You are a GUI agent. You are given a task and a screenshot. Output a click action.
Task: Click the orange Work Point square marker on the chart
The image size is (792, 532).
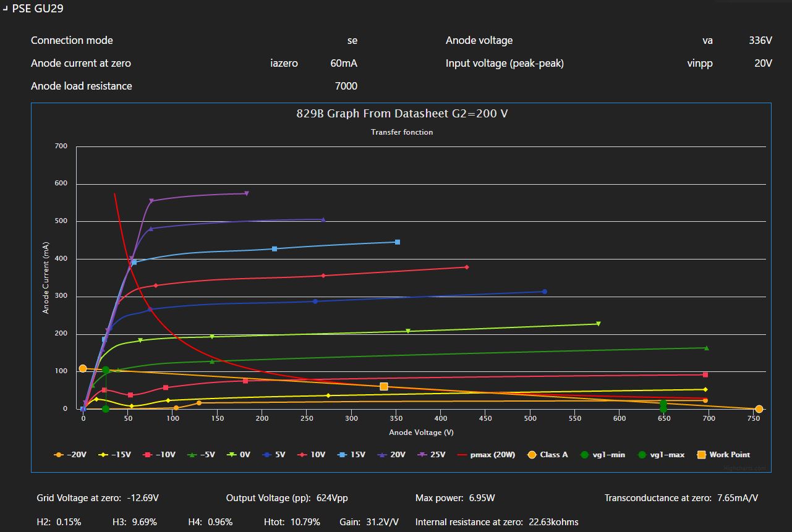coord(384,387)
